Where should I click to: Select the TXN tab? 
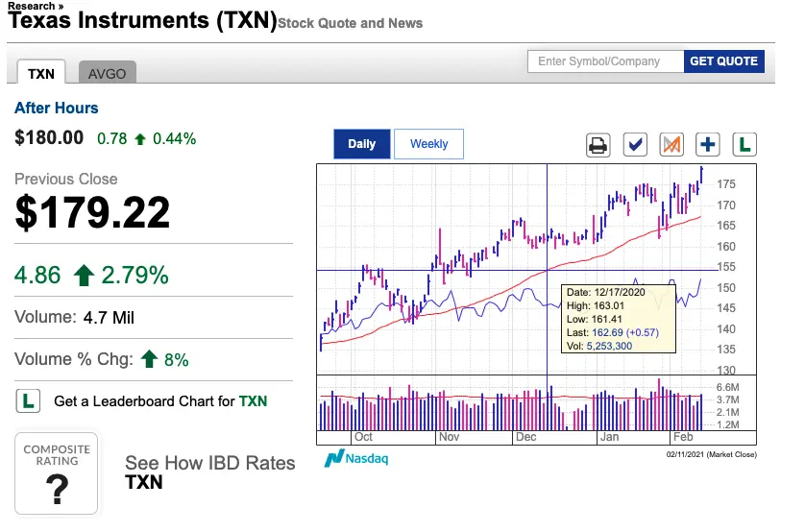(x=41, y=72)
